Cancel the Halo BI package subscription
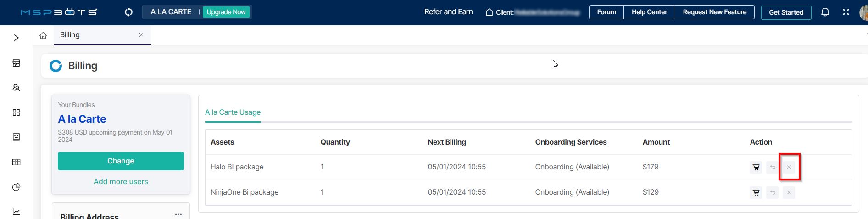868x219 pixels. coord(789,167)
